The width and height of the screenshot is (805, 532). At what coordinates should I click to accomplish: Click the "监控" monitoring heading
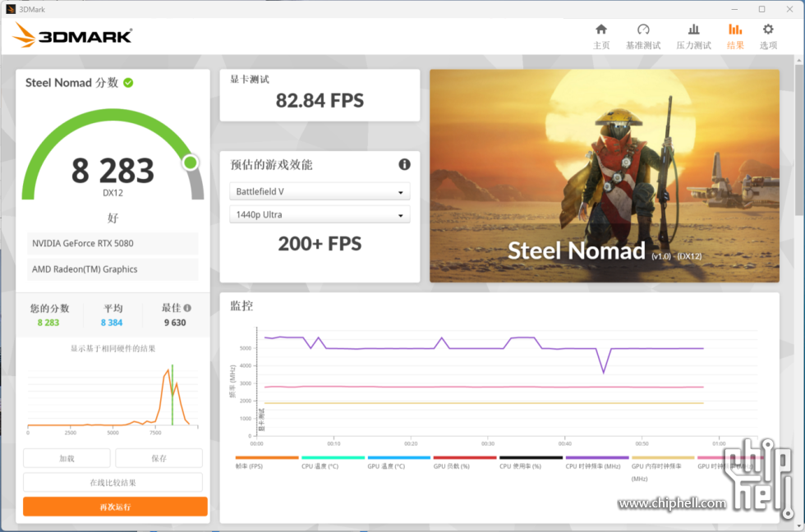(x=241, y=305)
